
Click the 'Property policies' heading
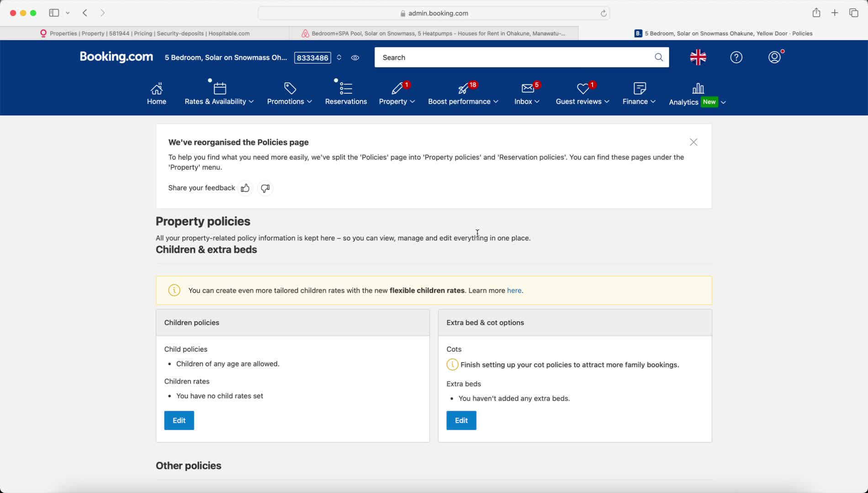(x=203, y=221)
